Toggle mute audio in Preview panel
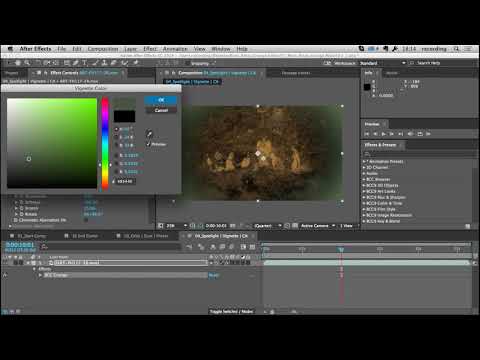The height and width of the screenshot is (360, 480). pos(410,134)
